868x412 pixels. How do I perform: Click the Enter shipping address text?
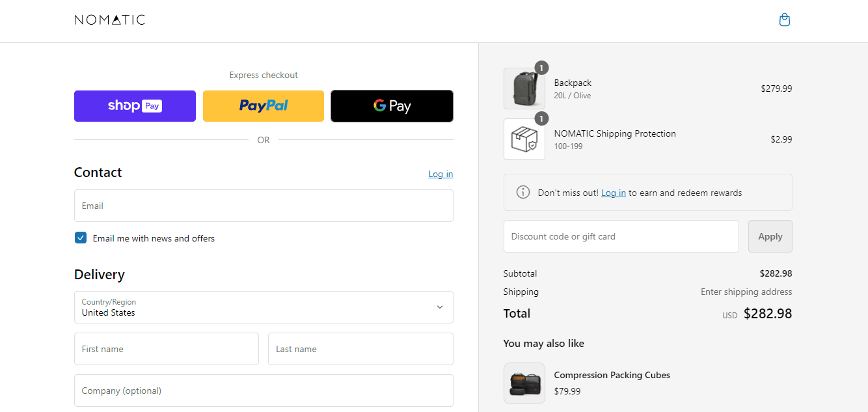pos(746,292)
